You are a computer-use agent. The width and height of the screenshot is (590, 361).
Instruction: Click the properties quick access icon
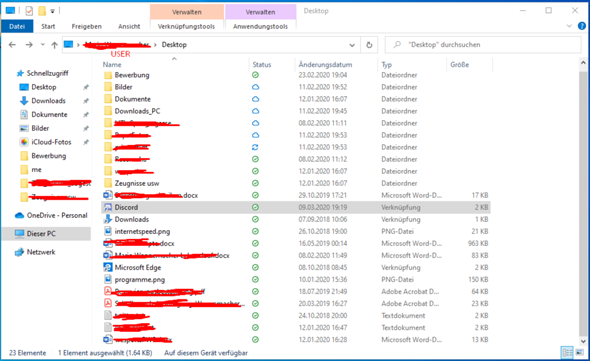(x=29, y=11)
